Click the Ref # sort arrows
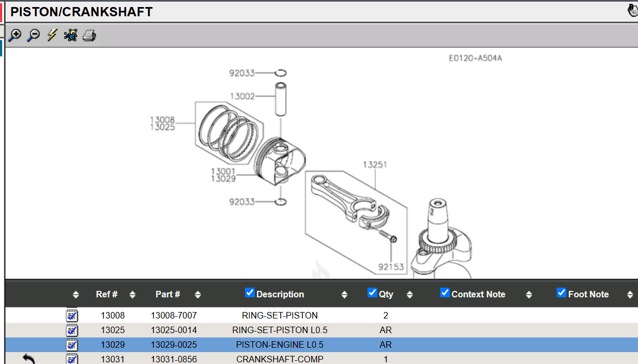The width and height of the screenshot is (638, 364). tap(132, 295)
